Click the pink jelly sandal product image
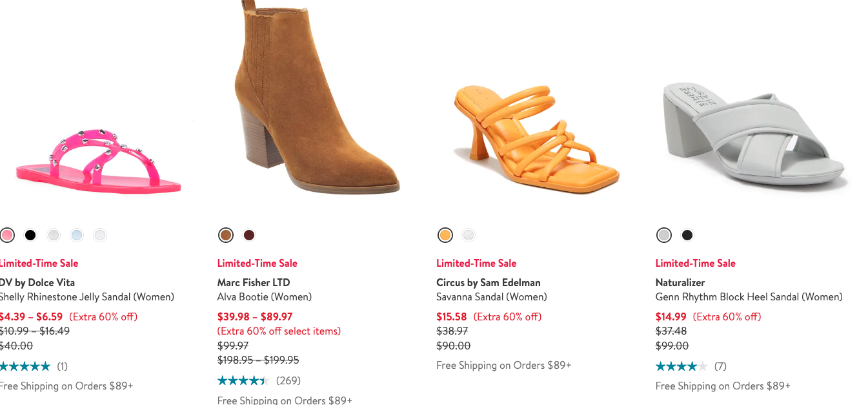Screen dimensions: 868x405 [97, 158]
